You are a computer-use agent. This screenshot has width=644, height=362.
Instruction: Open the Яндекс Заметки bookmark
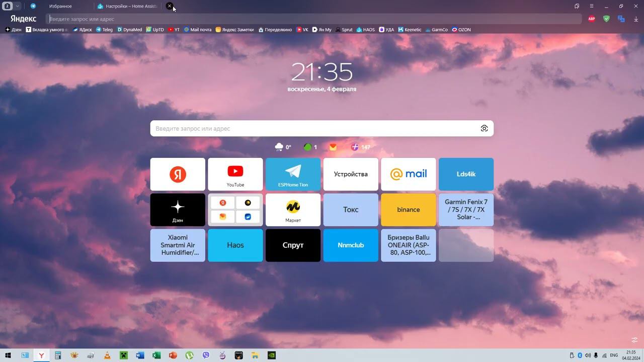point(234,30)
